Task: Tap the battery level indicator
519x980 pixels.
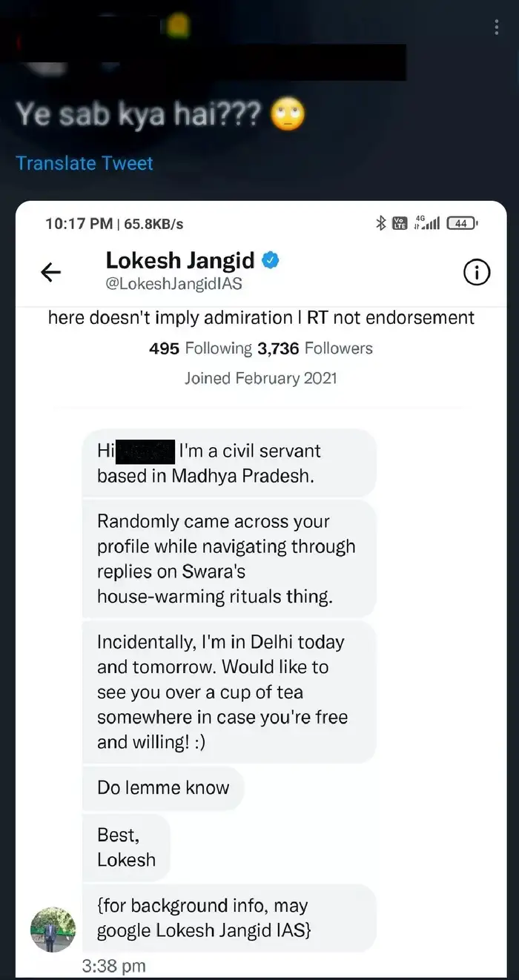Action: 464,222
